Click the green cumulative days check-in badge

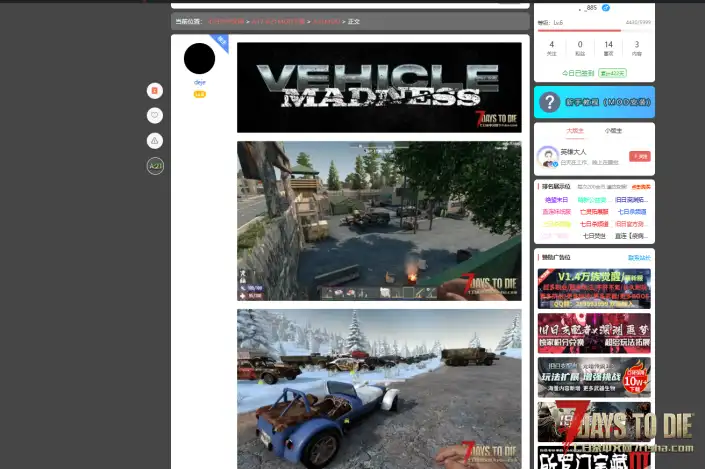[612, 73]
